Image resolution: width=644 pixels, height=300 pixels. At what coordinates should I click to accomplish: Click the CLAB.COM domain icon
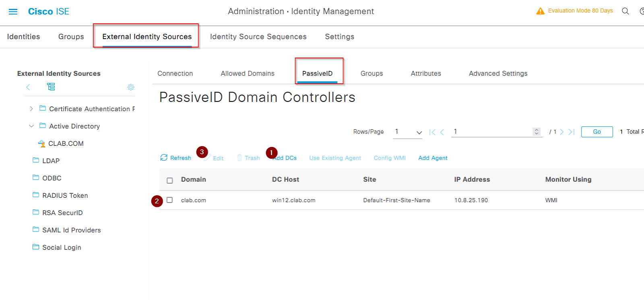41,143
